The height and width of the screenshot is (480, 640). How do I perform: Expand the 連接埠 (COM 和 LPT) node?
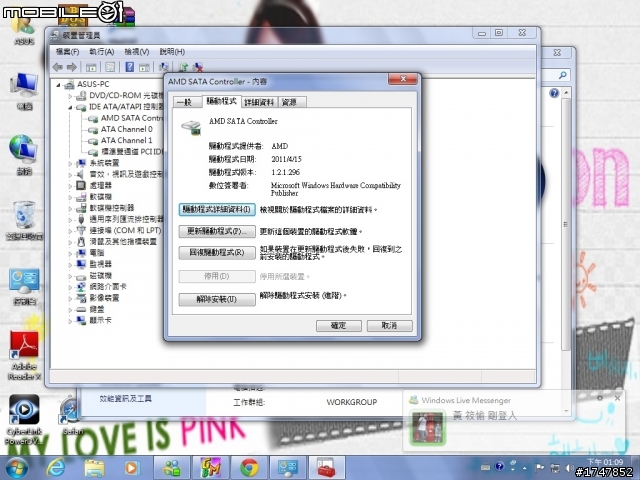pos(70,231)
